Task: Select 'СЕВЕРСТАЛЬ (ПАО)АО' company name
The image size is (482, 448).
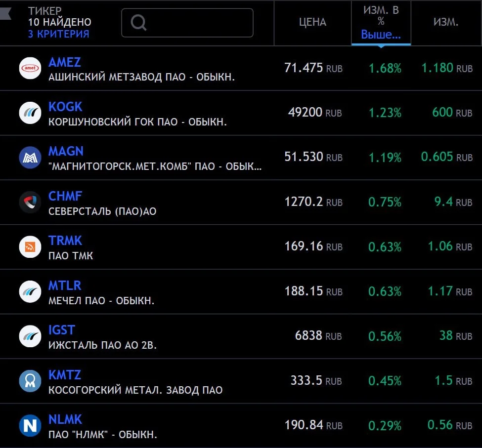Action: (102, 211)
